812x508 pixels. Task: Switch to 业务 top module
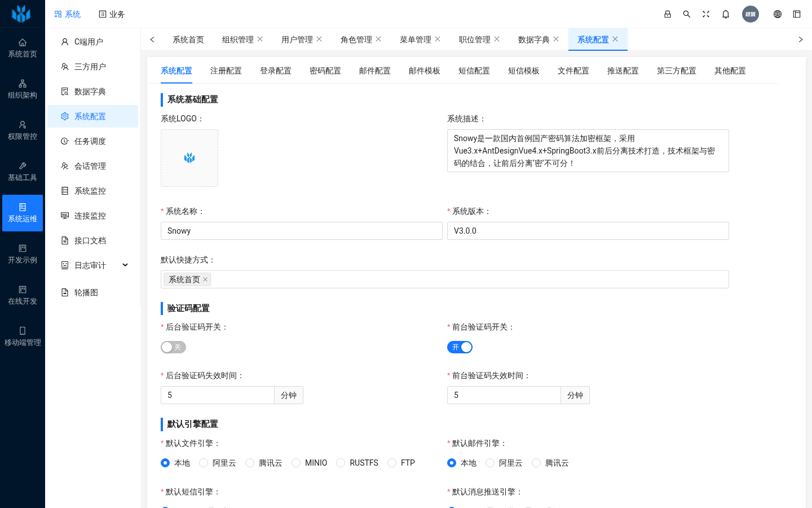pyautogui.click(x=112, y=14)
